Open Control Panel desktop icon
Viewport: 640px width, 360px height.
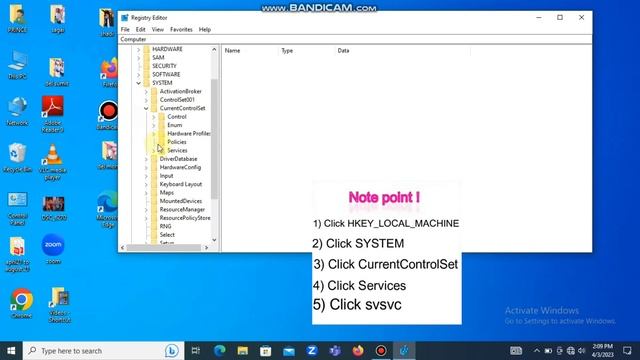tap(17, 209)
